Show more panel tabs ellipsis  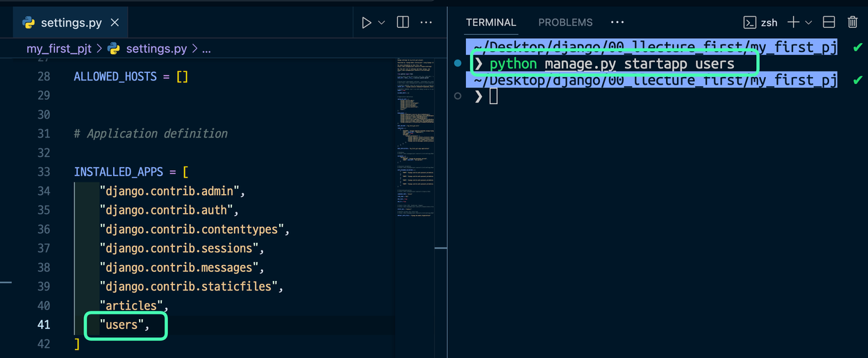pos(617,22)
